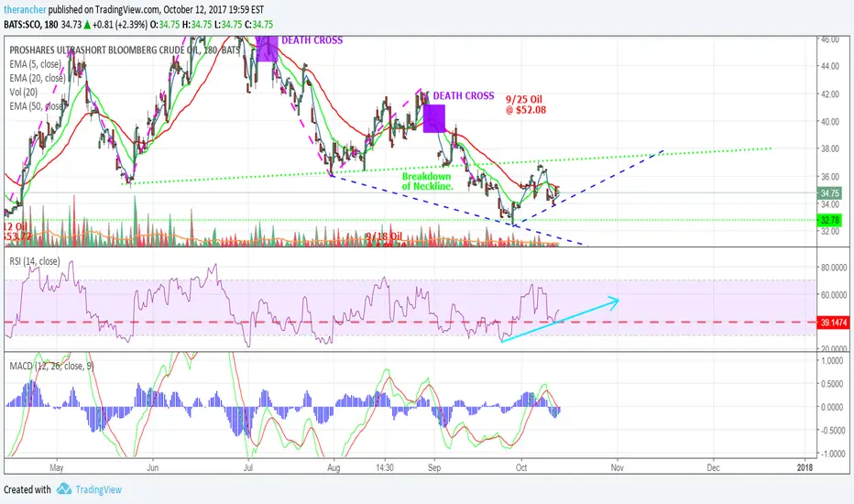
Task: Click the 34.75 current price tag
Action: pyautogui.click(x=829, y=192)
